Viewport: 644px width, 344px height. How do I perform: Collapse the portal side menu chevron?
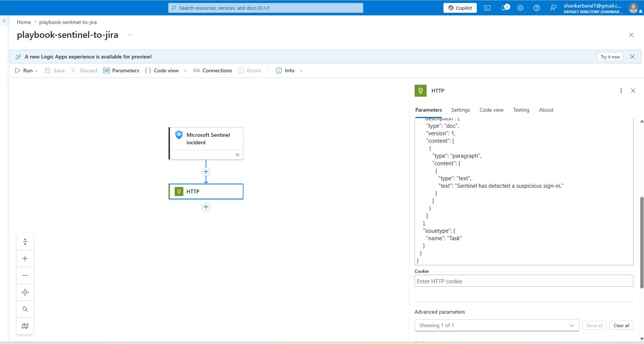4,21
